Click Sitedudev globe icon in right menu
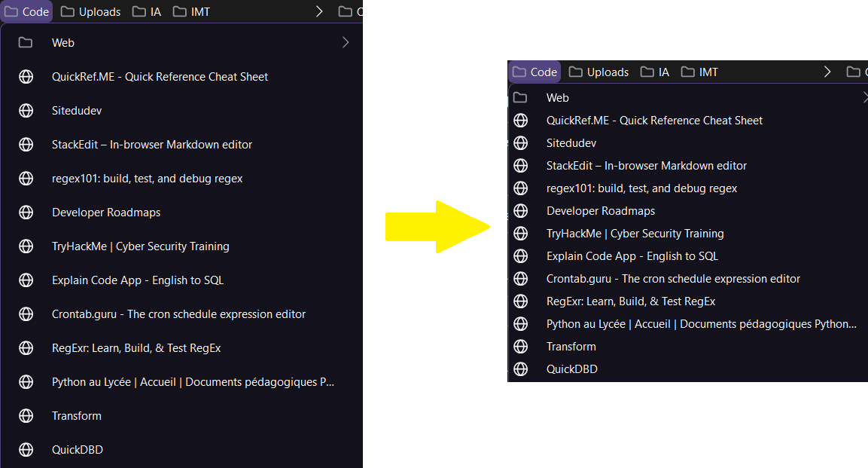This screenshot has height=468, width=868. pyautogui.click(x=520, y=143)
